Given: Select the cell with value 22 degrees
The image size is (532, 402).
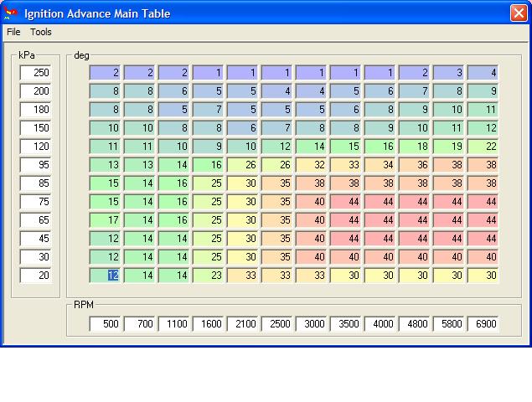Looking at the screenshot, I should [483, 147].
